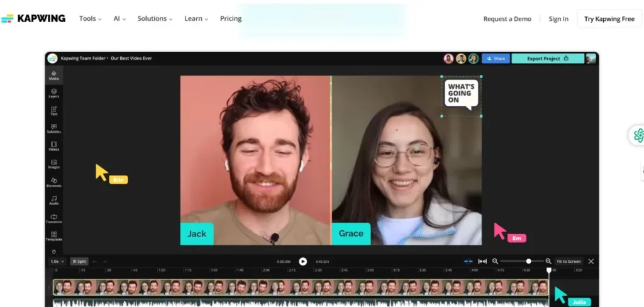This screenshot has height=307, width=644.
Task: Select the Text tool in the sidebar
Action: pyautogui.click(x=54, y=111)
